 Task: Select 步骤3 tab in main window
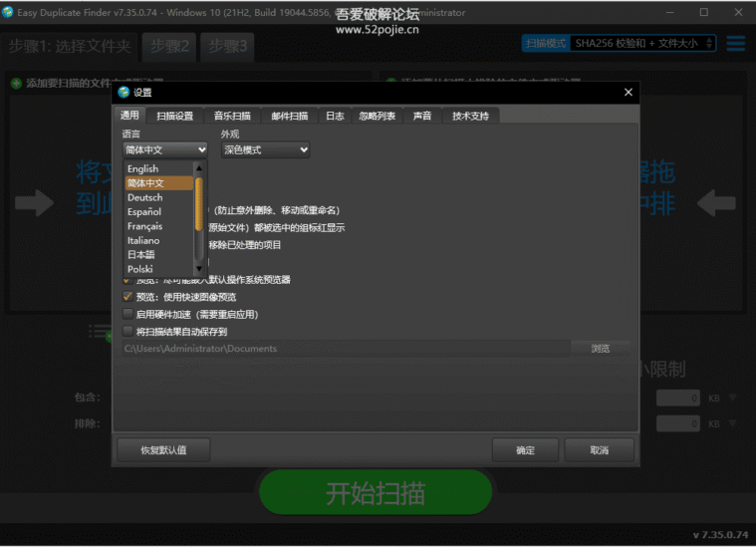227,46
